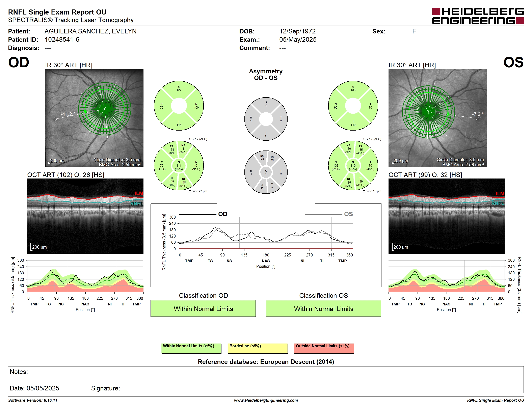The image size is (532, 411).
Task: Open www.HeidelbergEngineering.com link in footer
Action: coord(266,400)
